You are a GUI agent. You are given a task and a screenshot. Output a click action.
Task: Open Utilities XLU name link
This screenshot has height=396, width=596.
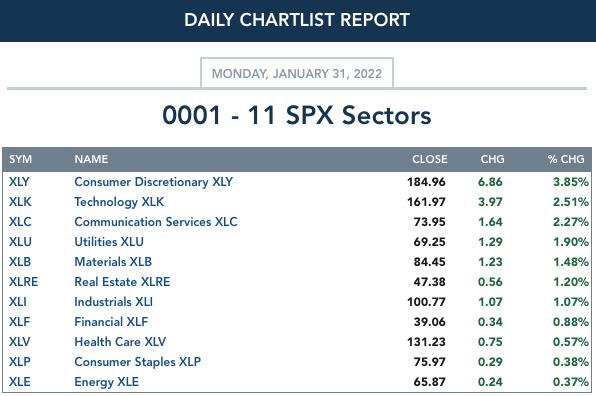click(109, 242)
